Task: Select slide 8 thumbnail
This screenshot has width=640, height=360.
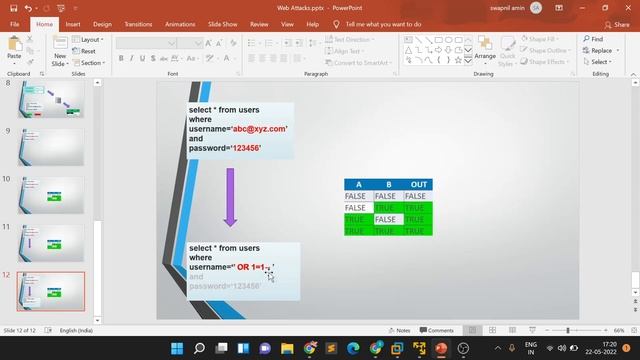Action: tap(51, 99)
